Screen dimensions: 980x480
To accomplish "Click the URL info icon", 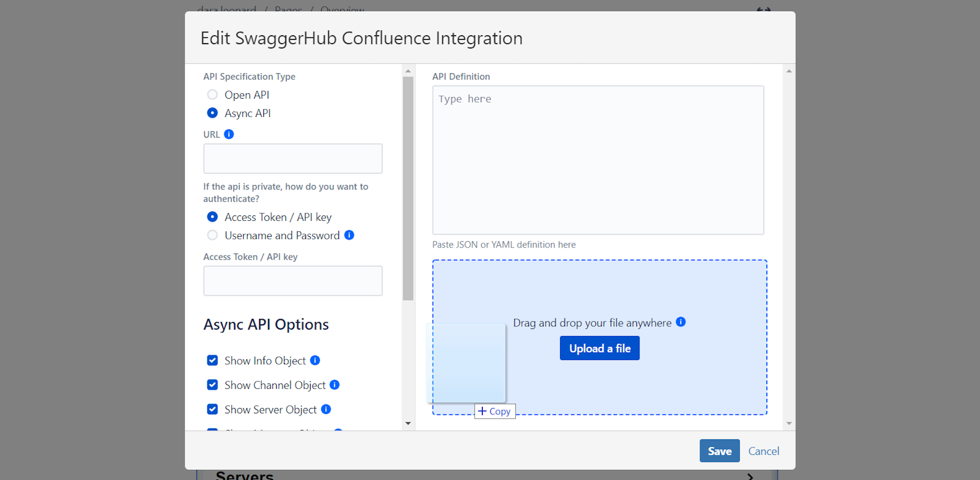I will coord(229,134).
